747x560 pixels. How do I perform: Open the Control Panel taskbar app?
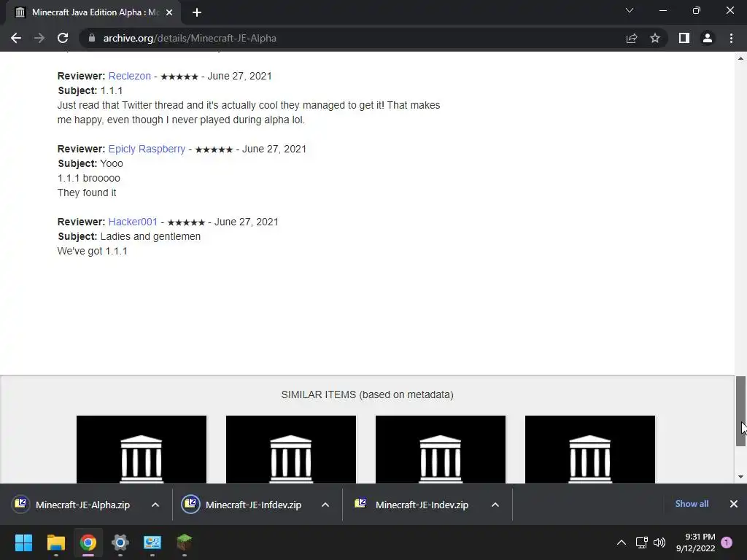[152, 542]
